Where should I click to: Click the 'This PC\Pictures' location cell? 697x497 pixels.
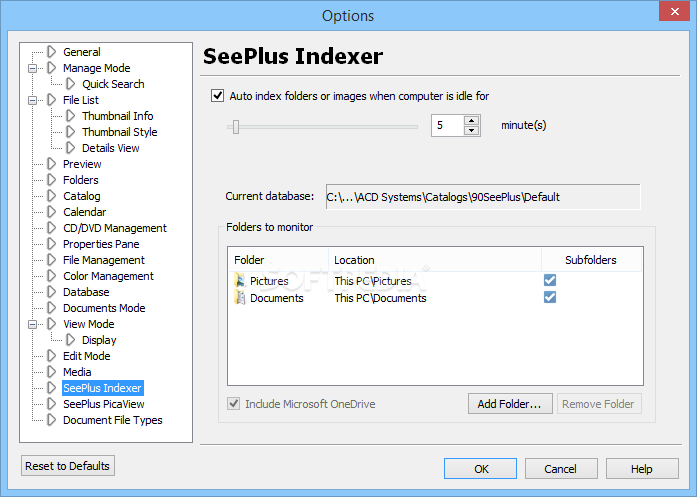click(373, 281)
